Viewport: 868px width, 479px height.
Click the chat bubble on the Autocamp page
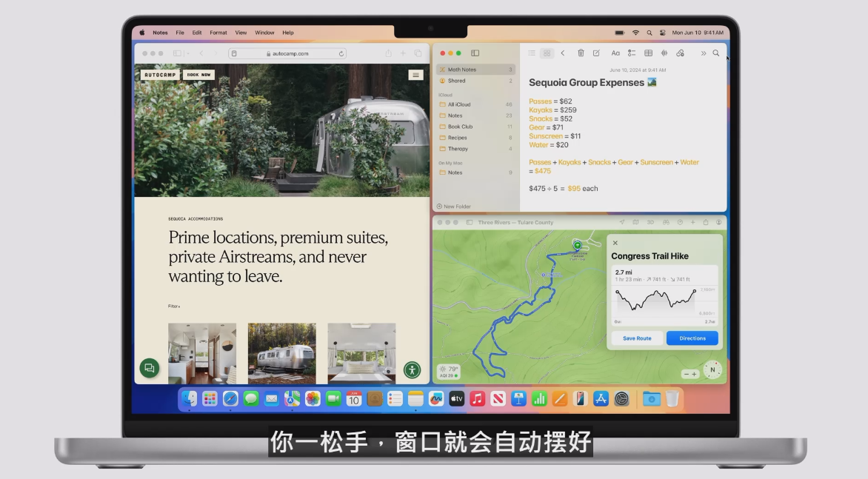149,368
